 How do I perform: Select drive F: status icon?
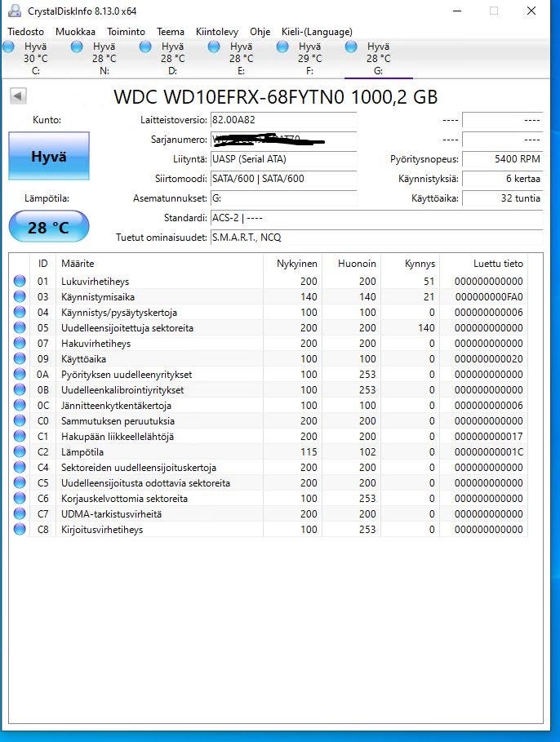coord(282,47)
